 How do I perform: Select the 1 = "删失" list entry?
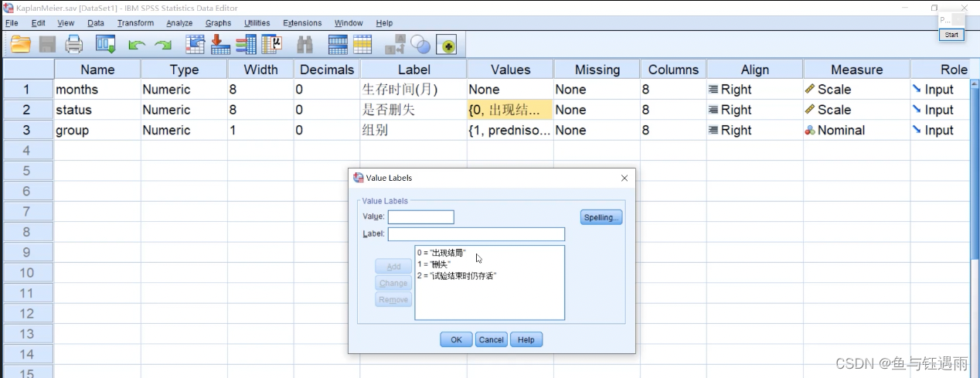(433, 264)
